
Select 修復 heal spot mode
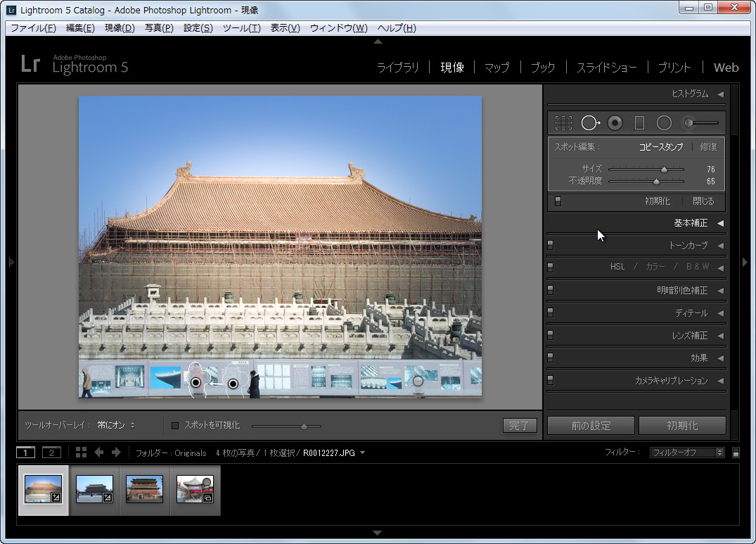tap(708, 147)
